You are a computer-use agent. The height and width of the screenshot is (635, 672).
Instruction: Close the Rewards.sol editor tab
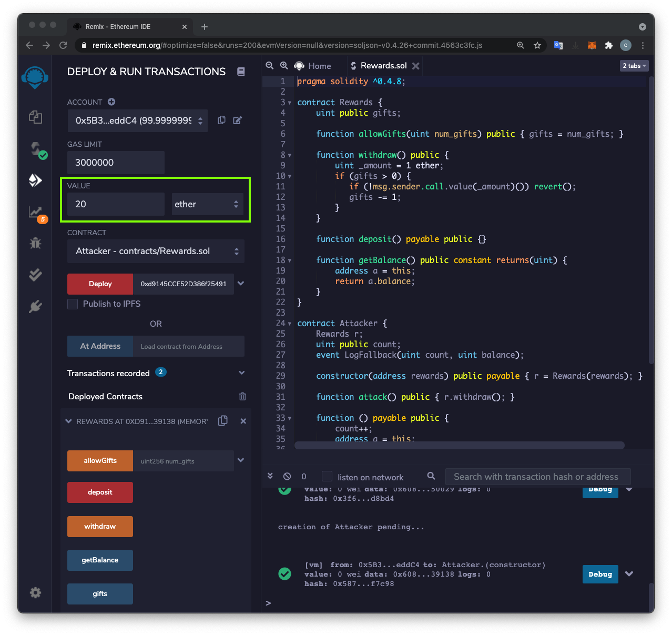tap(416, 66)
